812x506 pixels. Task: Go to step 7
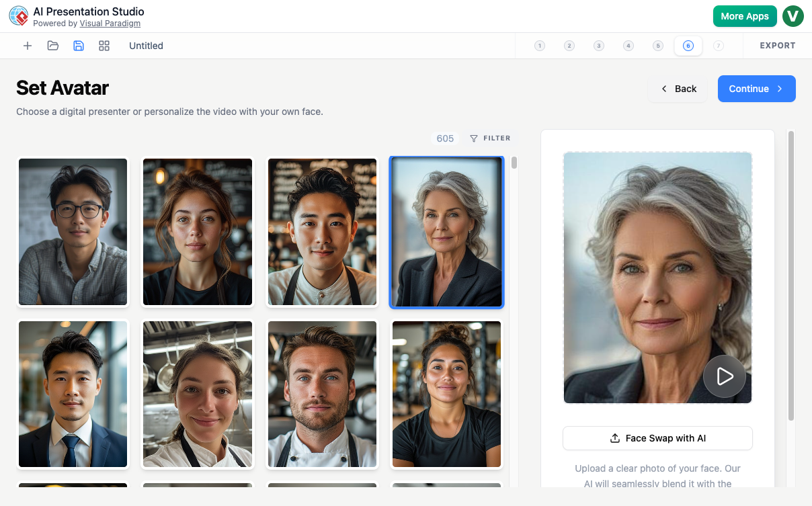tap(719, 46)
